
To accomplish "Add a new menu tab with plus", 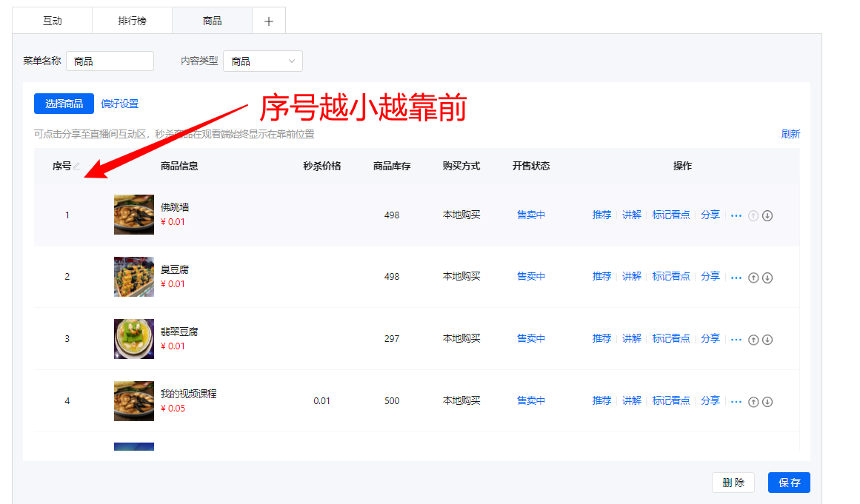I will [269, 21].
